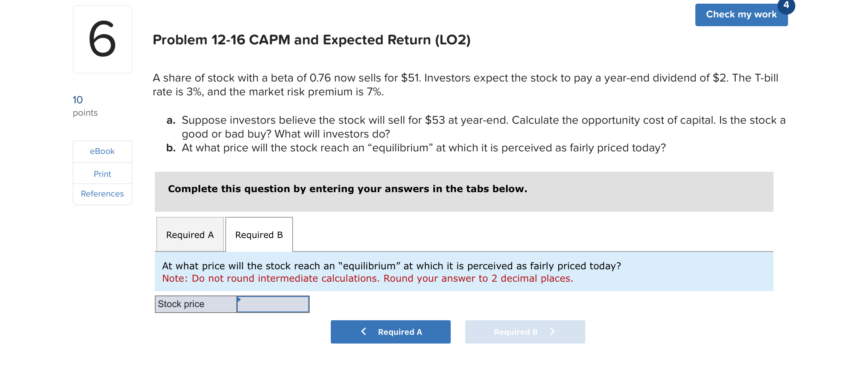
Task: Switch to the Required B tab
Action: [258, 235]
